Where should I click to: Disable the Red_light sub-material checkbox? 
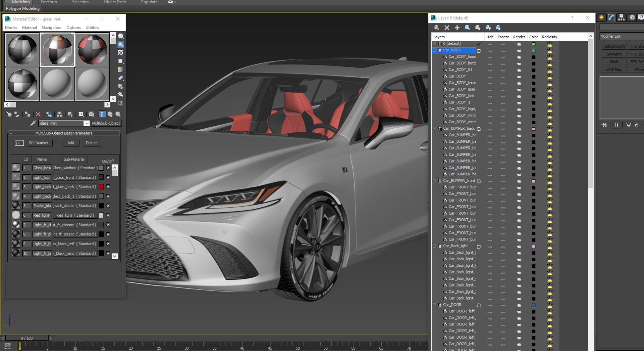pos(108,215)
